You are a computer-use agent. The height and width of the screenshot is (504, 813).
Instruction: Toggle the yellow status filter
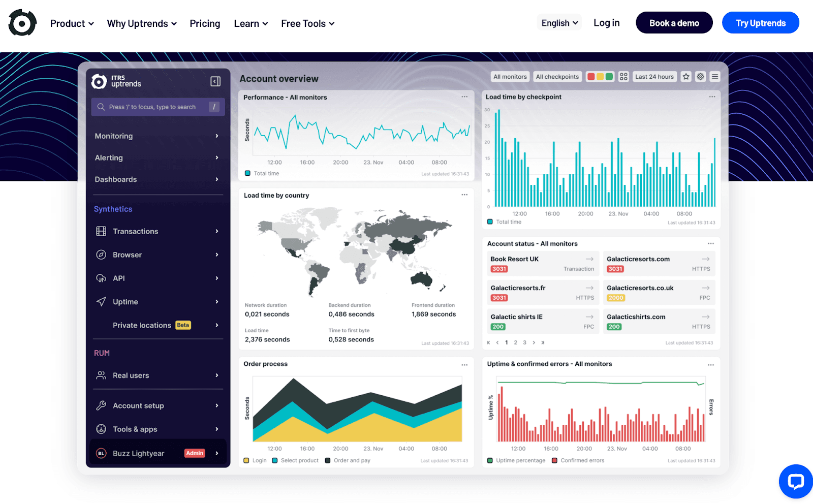coord(600,77)
